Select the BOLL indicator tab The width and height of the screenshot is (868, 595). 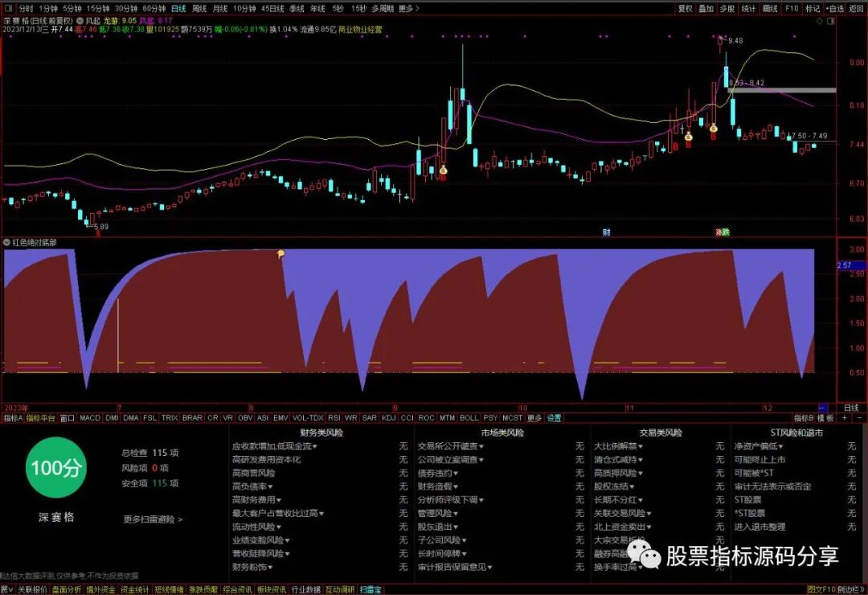pos(469,418)
